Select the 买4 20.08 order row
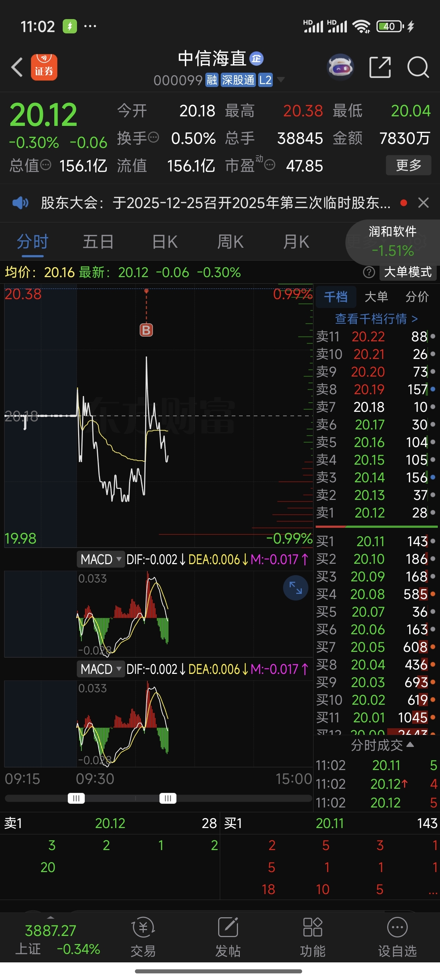The width and height of the screenshot is (440, 980). (376, 594)
